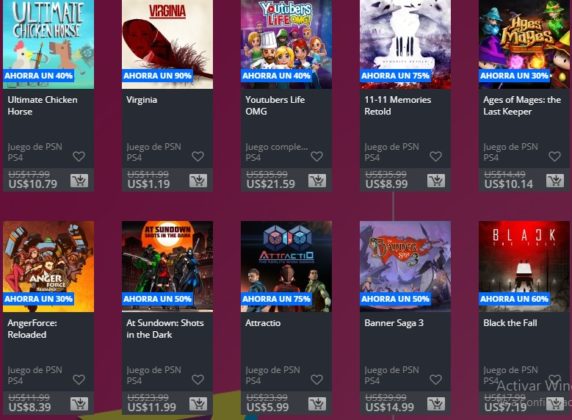
Task: Open 11-11 Memories Retold cover thumbnail
Action: pyautogui.click(x=405, y=44)
